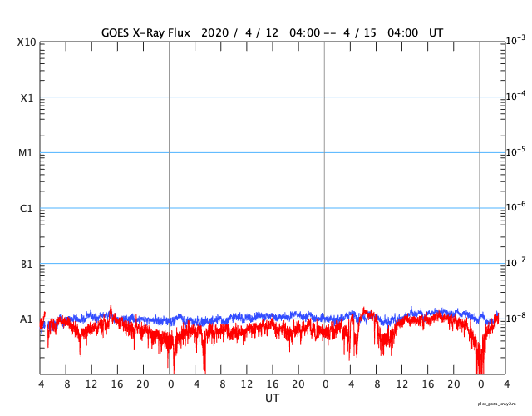532x416 pixels.
Task: Select the X1 flare class label
Action: (27, 98)
